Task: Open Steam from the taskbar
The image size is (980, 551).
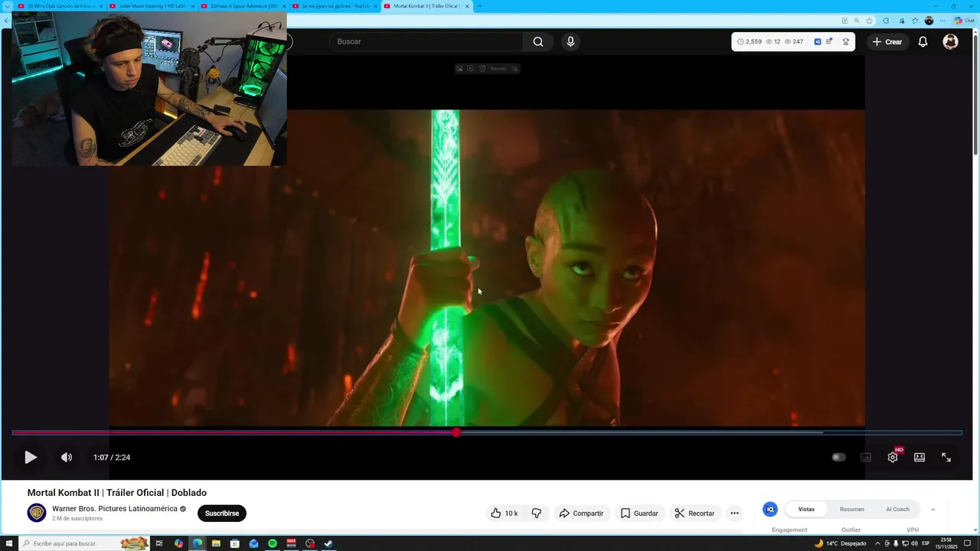Action: tap(328, 543)
